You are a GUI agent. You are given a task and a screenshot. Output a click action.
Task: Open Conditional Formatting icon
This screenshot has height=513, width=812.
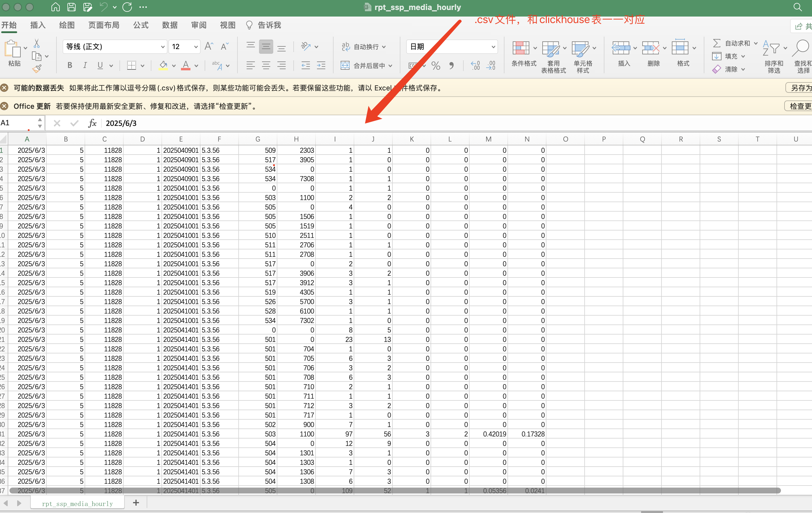tap(521, 48)
